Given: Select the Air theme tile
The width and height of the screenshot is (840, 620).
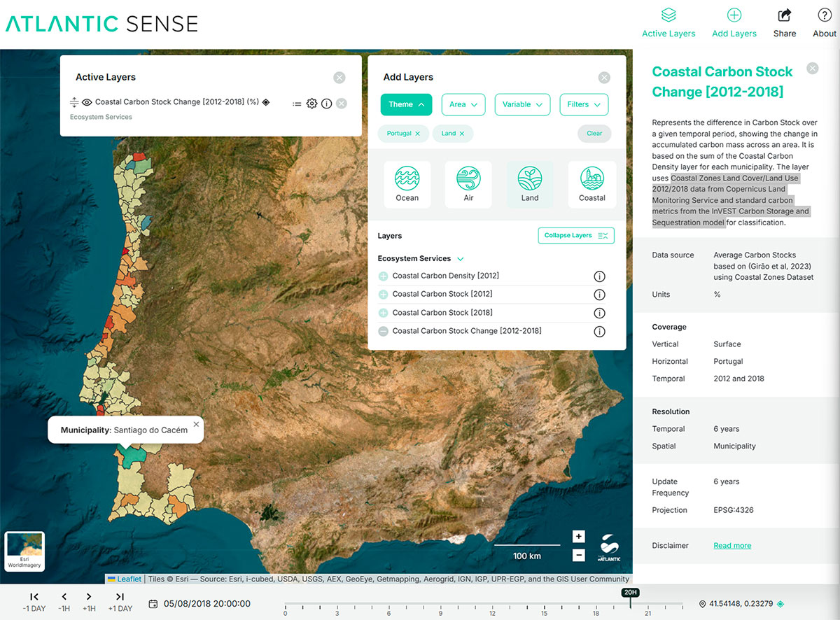Looking at the screenshot, I should [x=468, y=185].
